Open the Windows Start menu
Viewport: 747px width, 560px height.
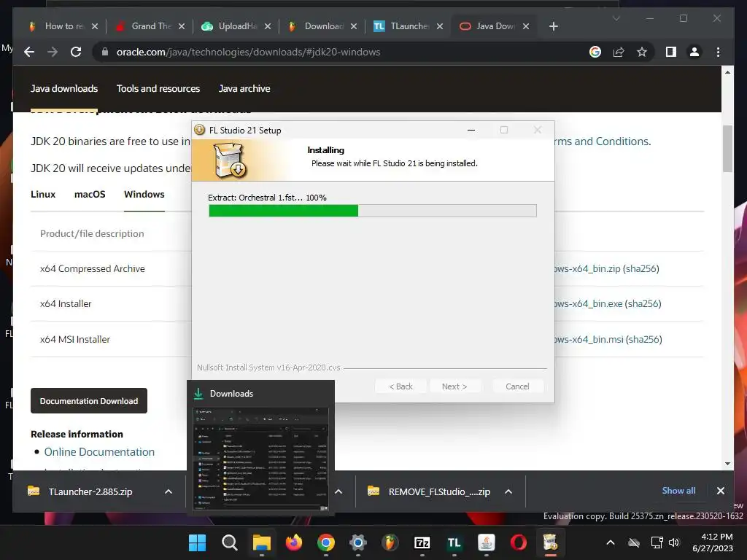pos(197,542)
